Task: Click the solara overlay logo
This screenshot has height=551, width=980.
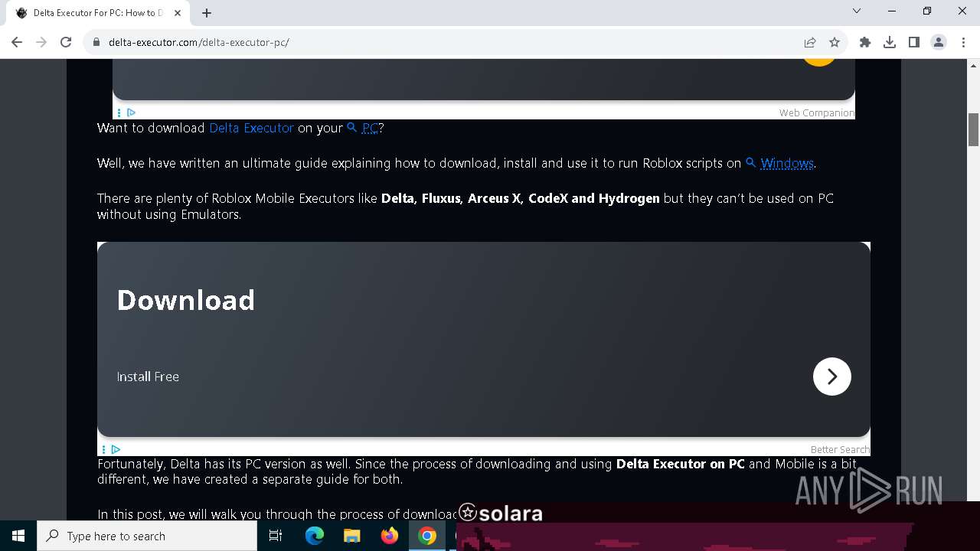Action: (501, 513)
